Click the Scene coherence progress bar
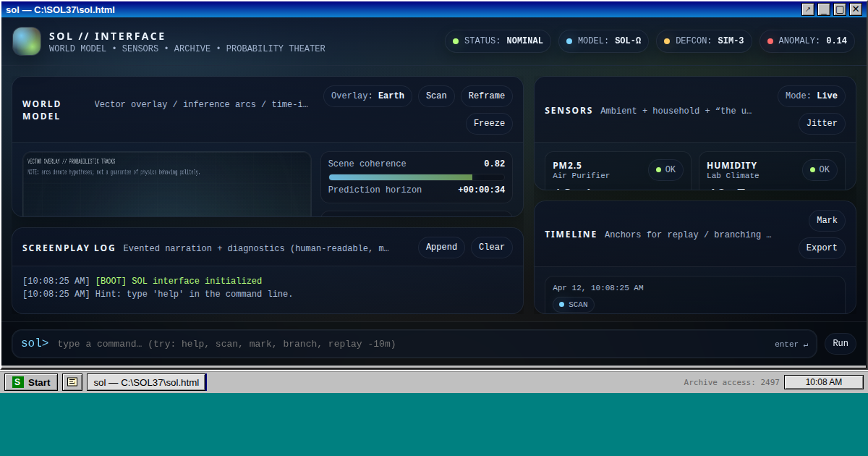Viewport: 868px width, 456px height. (416, 177)
